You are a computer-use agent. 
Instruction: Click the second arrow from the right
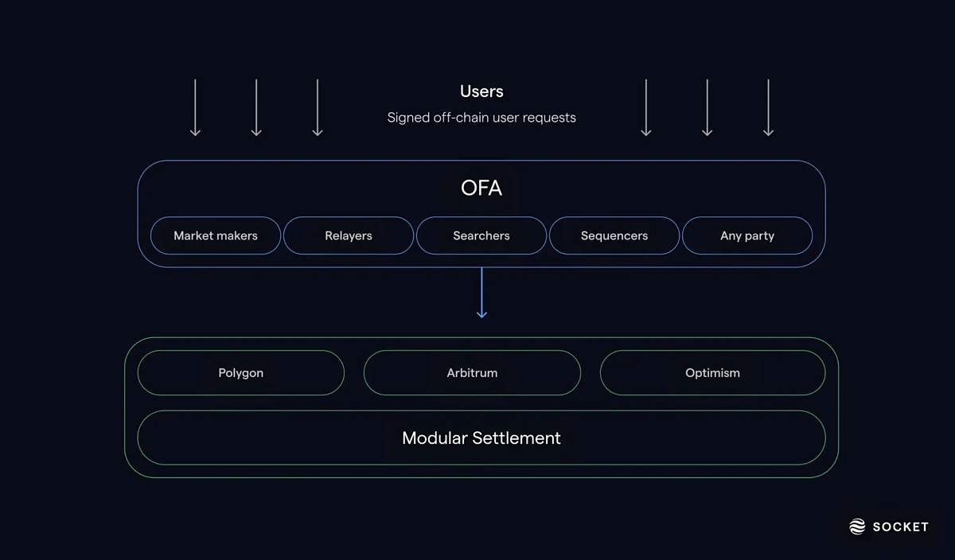707,107
